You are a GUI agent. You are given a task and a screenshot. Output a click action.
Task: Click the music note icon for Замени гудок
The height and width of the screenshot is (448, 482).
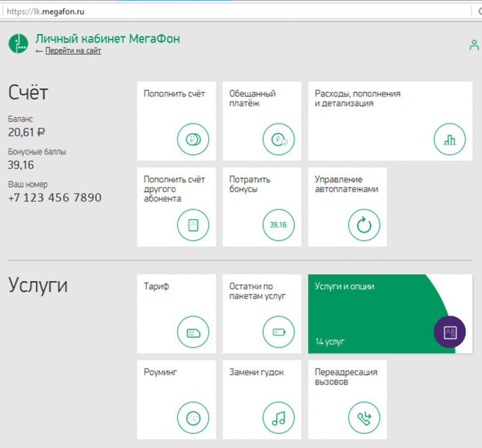(278, 417)
